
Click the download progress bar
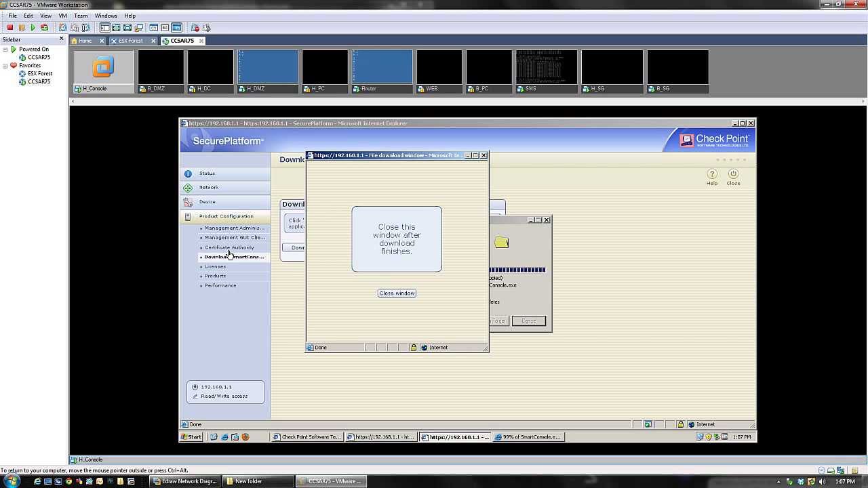pyautogui.click(x=517, y=270)
